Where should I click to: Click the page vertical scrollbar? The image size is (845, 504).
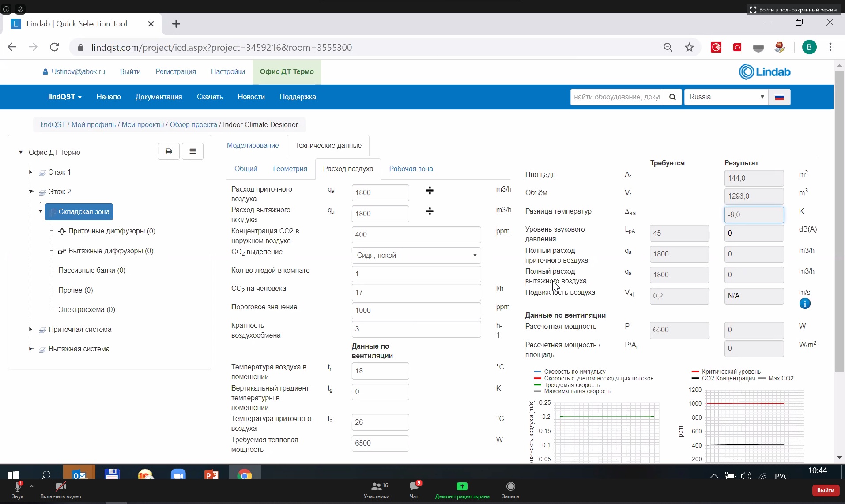839,221
